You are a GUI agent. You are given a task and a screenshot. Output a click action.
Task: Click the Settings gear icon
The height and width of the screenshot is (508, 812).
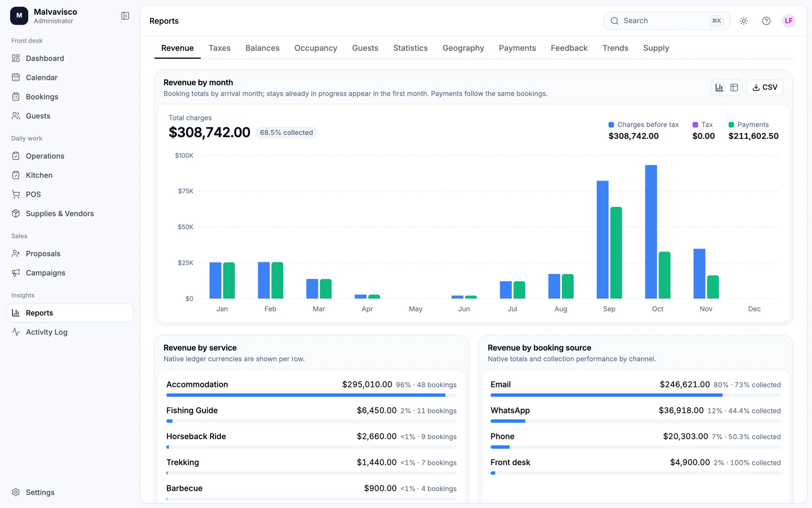pos(16,492)
